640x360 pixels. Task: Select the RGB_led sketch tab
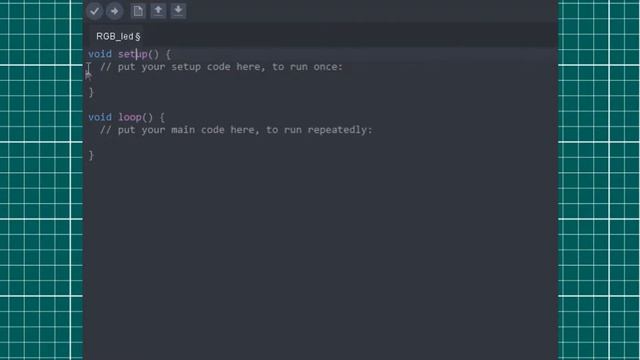click(118, 36)
